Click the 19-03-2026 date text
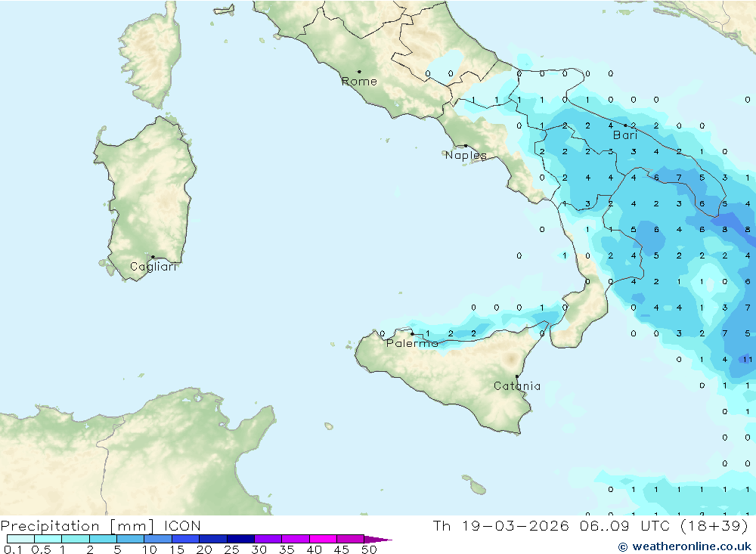Image resolution: width=756 pixels, height=554 pixels. pos(516,525)
